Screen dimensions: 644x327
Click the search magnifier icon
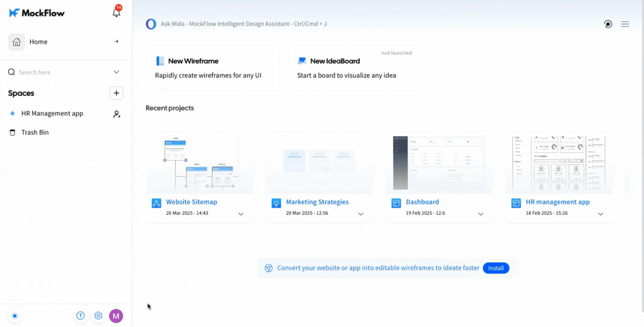click(11, 72)
